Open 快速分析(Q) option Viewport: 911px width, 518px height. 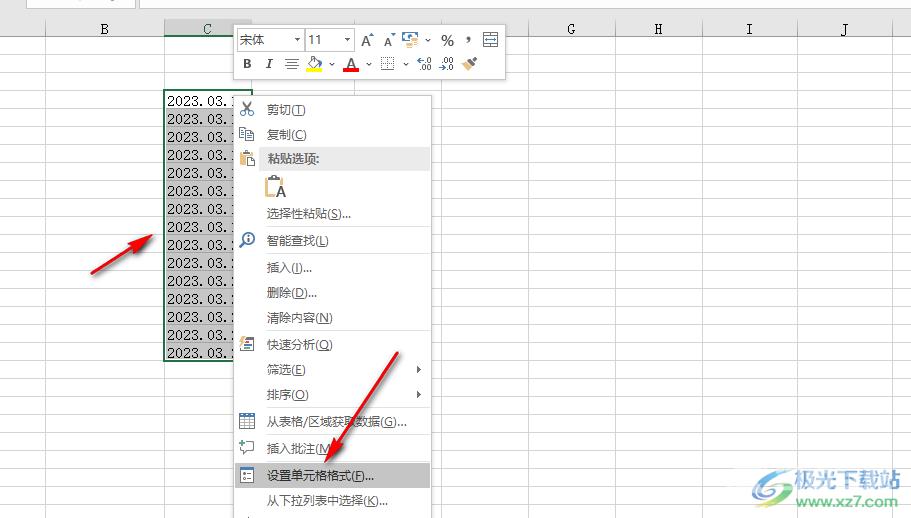(332, 344)
